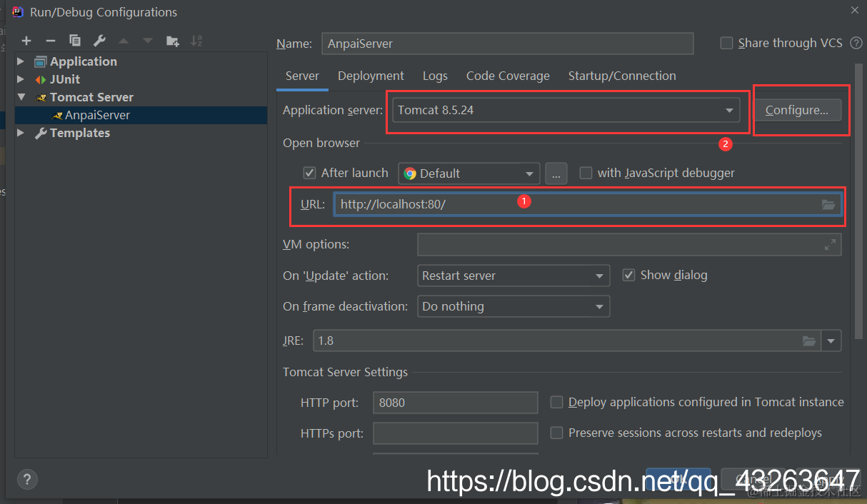Switch to the Logs tab
Viewport: 867px width, 504px height.
435,76
